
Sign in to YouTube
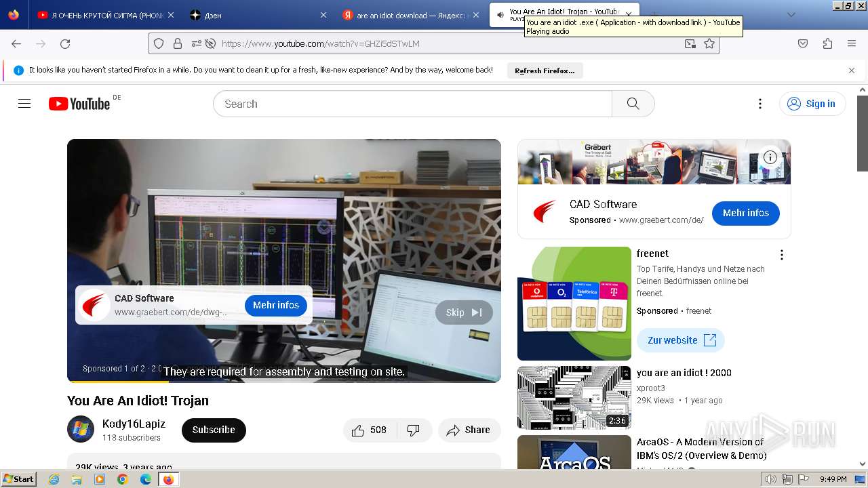[812, 104]
